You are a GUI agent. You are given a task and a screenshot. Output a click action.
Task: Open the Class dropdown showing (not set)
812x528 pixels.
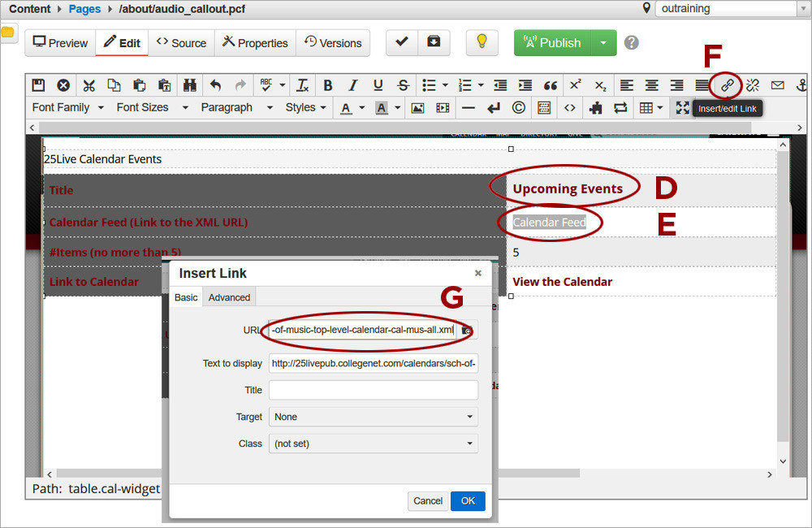pyautogui.click(x=374, y=444)
